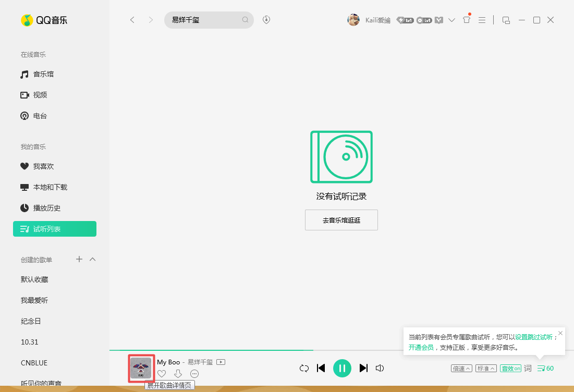Open 音乐馆 in sidebar
This screenshot has height=392, width=574.
pos(55,75)
